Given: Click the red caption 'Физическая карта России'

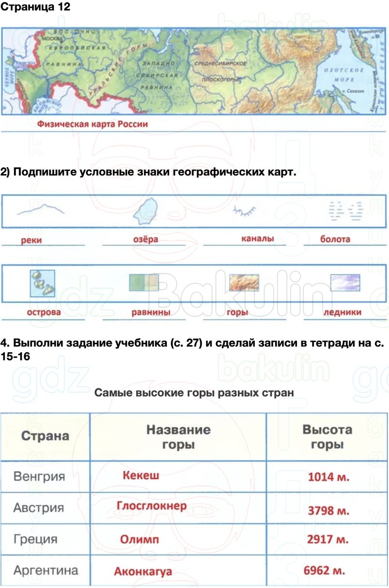Looking at the screenshot, I should [93, 124].
